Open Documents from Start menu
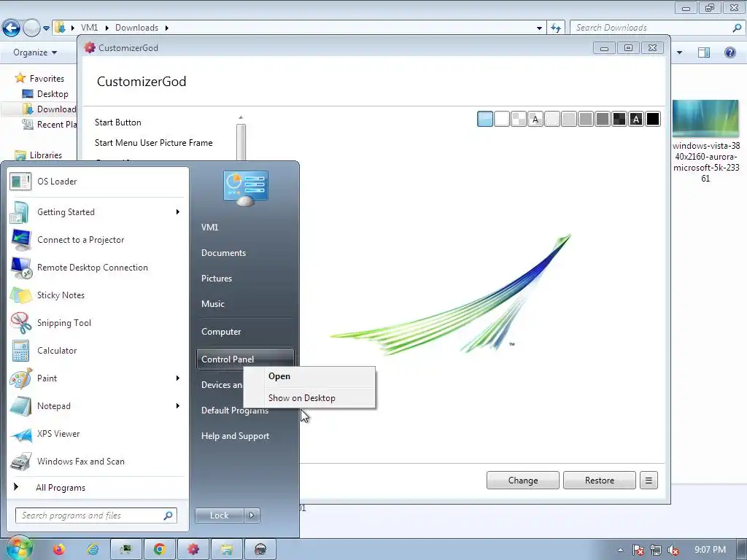 point(223,253)
